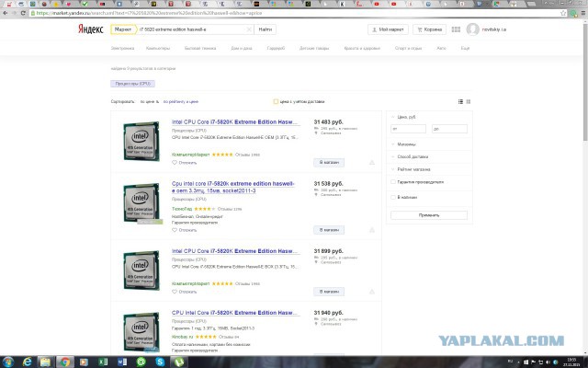Open the 'Cpu intel core i7-5820k extreme edition haswell' title
Screen dimensions: 588x368
[x=232, y=187]
